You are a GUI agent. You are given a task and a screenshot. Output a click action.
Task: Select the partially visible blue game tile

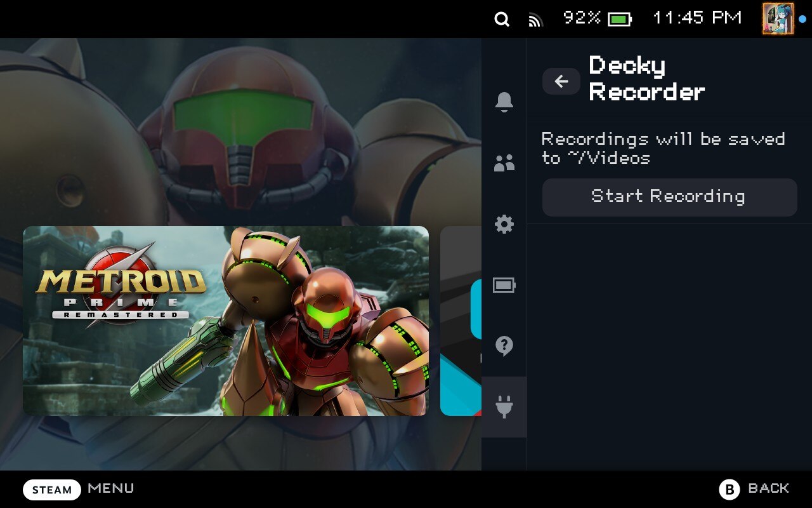461,321
